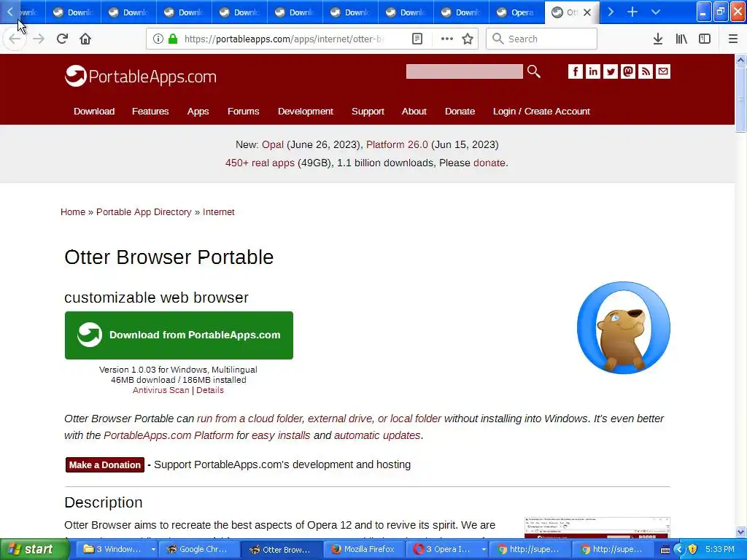Open the Mastodon social icon

point(628,71)
